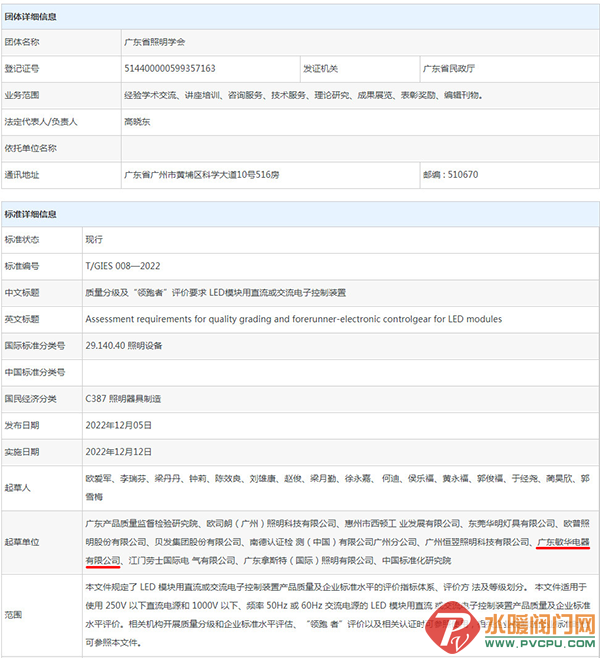
Task: Click drafting unit 广东产品质量监督检验研究院
Action: tap(141, 524)
